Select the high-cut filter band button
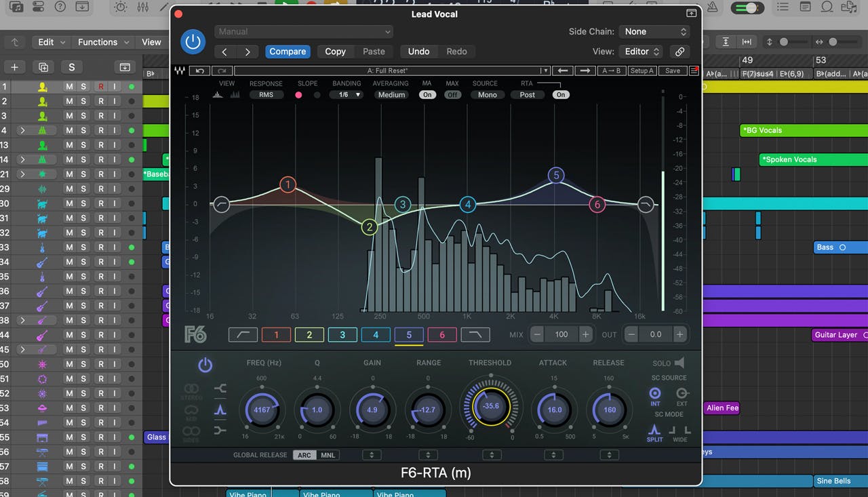 [x=475, y=334]
